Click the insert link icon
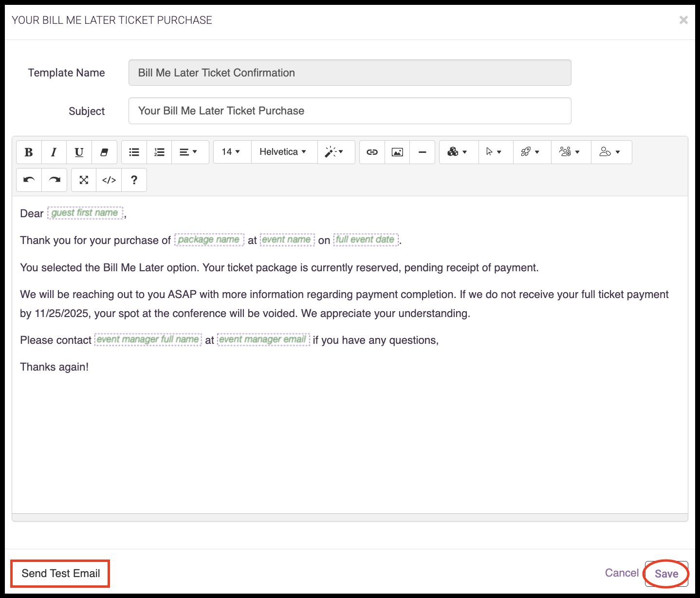The width and height of the screenshot is (700, 598). (x=372, y=152)
